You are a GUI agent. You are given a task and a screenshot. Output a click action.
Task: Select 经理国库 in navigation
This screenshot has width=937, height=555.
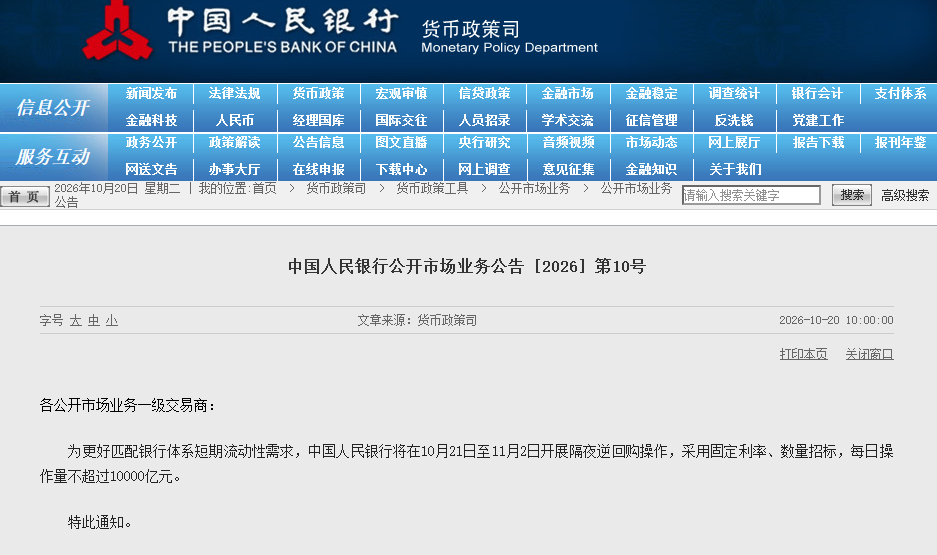[318, 120]
